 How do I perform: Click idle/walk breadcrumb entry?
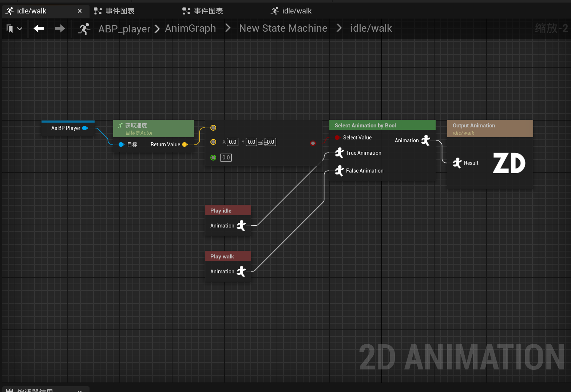(x=371, y=28)
